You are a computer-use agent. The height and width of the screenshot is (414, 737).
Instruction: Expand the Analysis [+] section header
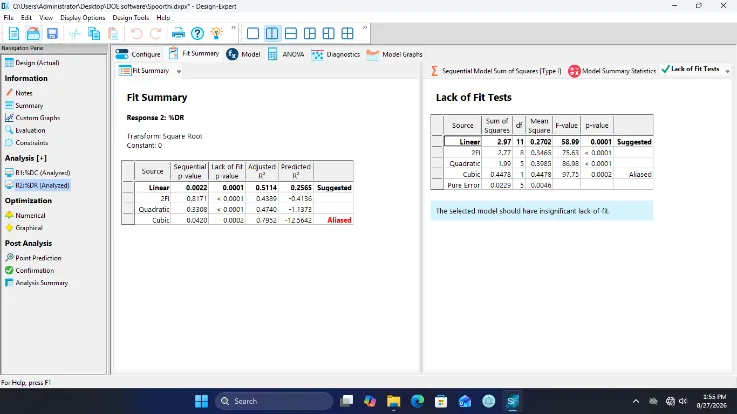(26, 158)
